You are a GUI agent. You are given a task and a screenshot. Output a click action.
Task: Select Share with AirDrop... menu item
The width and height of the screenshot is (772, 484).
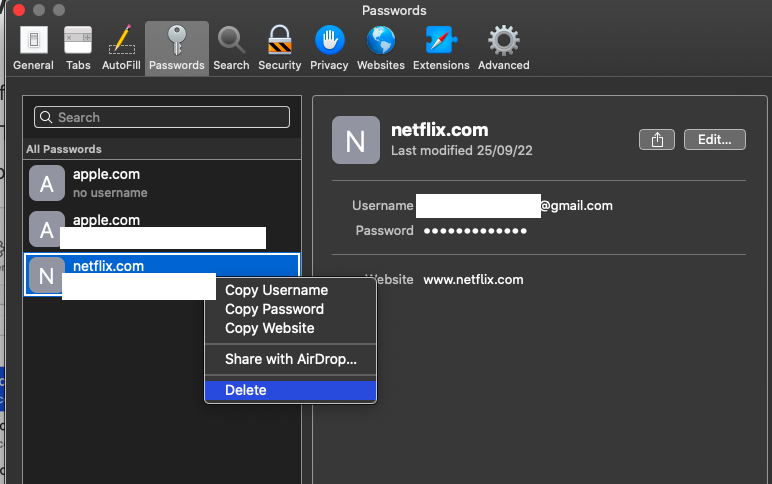[290, 359]
